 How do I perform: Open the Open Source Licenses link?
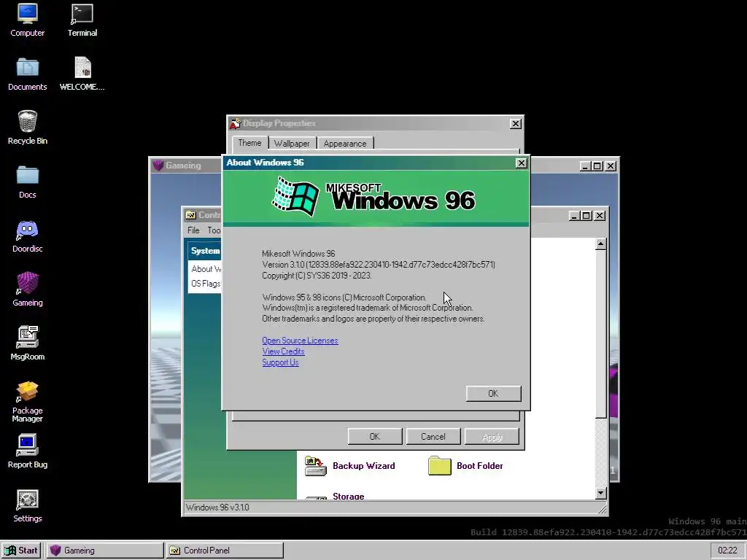(x=300, y=341)
